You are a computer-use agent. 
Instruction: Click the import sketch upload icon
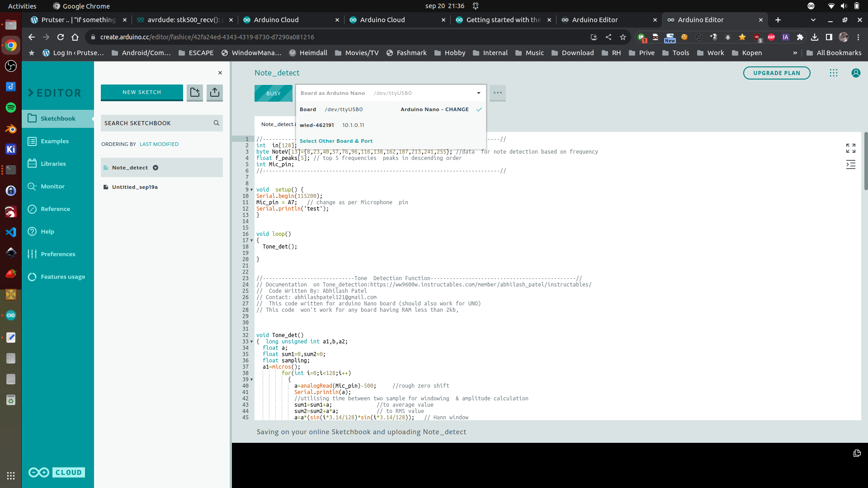[215, 93]
